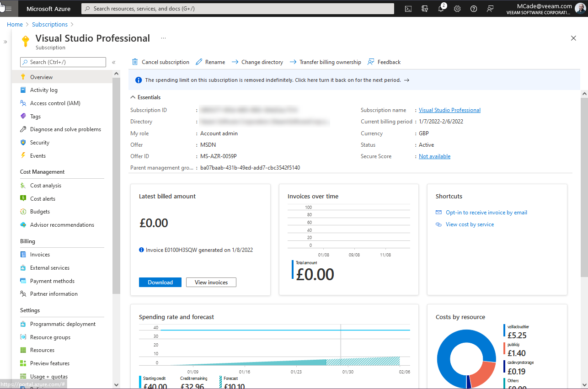Expand the far-left sidebar chevron
Image resolution: width=588 pixels, height=389 pixels.
[x=5, y=42]
